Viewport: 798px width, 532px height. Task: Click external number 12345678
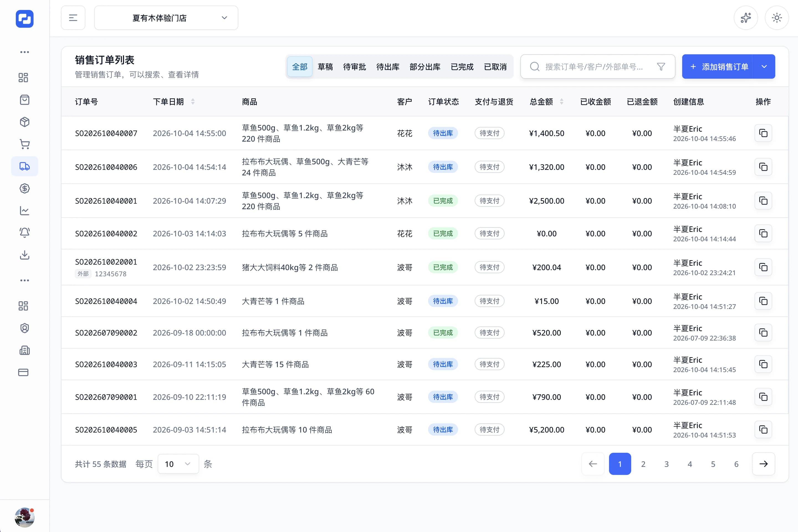tap(111, 274)
